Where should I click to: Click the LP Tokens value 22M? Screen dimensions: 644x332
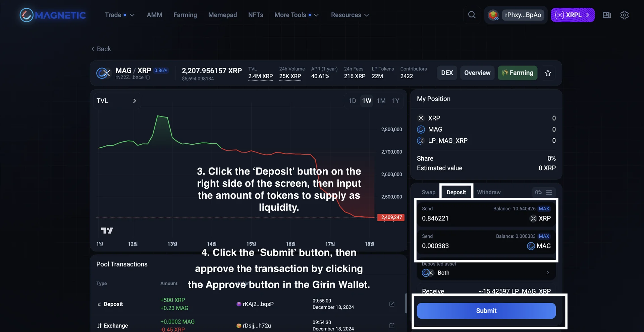[x=377, y=76]
